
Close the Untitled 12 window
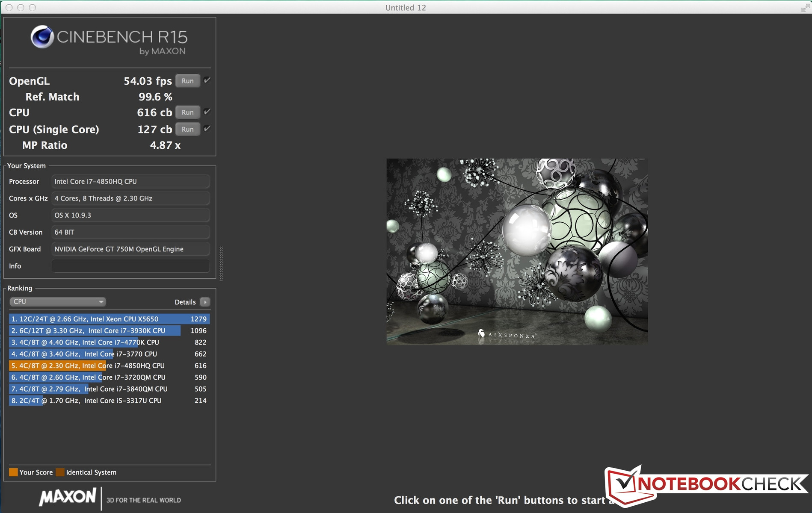pos(9,8)
